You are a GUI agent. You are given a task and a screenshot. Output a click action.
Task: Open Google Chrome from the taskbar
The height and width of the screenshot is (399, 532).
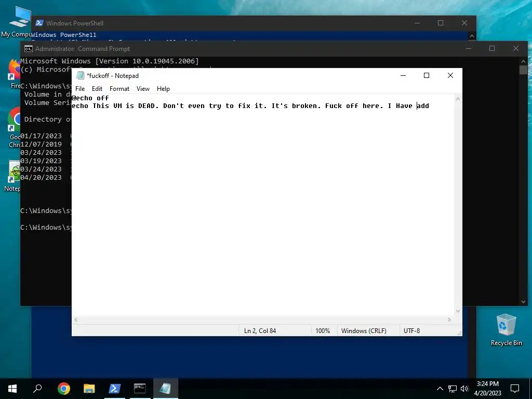tap(63, 389)
